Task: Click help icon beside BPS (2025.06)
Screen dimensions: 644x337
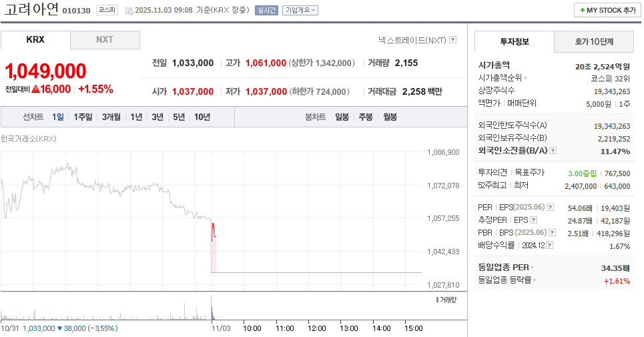Action: [x=553, y=233]
